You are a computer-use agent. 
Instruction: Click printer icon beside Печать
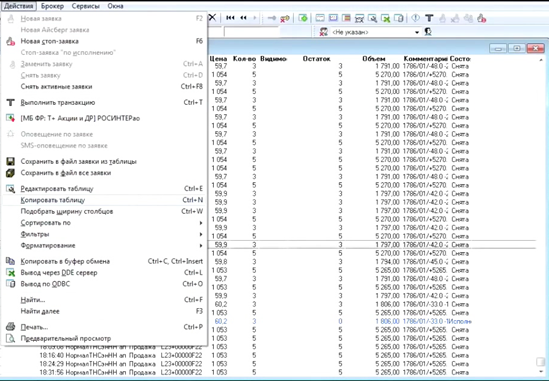coord(11,327)
